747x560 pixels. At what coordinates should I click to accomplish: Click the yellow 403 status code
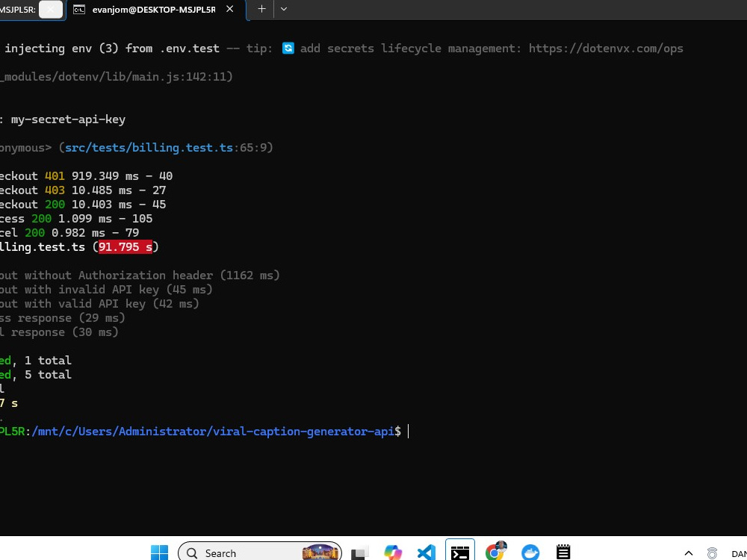[55, 190]
